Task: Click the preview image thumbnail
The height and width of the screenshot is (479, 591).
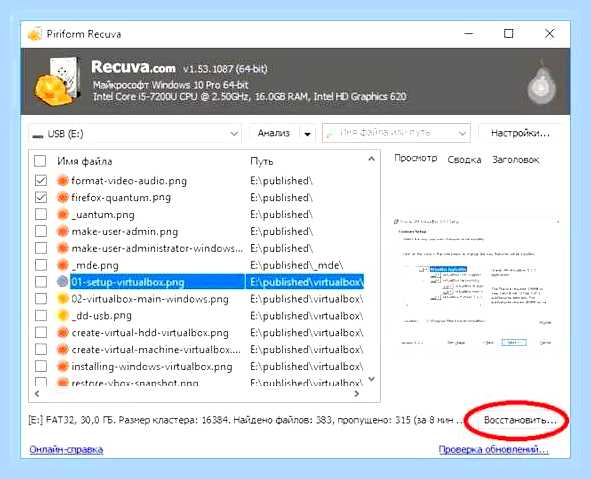Action: tap(476, 283)
